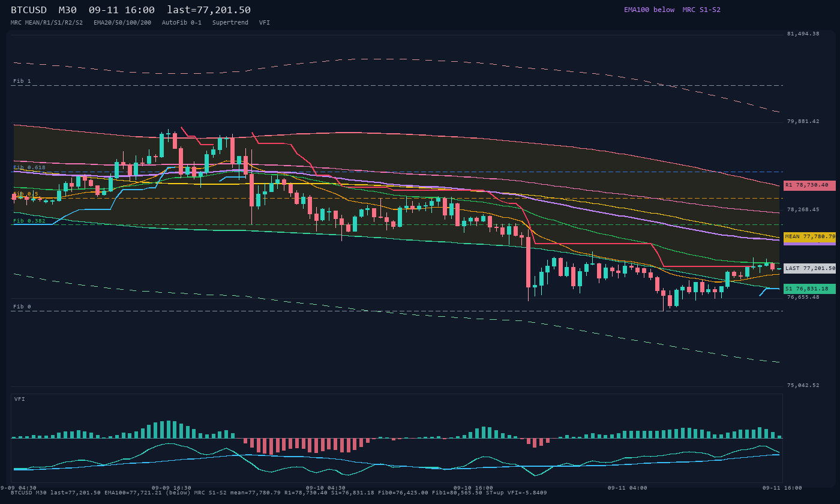The height and width of the screenshot is (504, 840).
Task: Click the VFI title inside the lower panel
Action: tap(20, 399)
